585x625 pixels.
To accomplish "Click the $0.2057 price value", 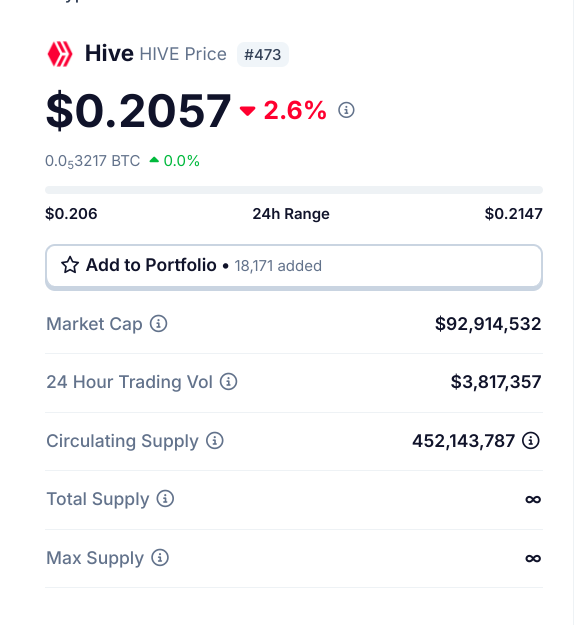I will click(138, 110).
